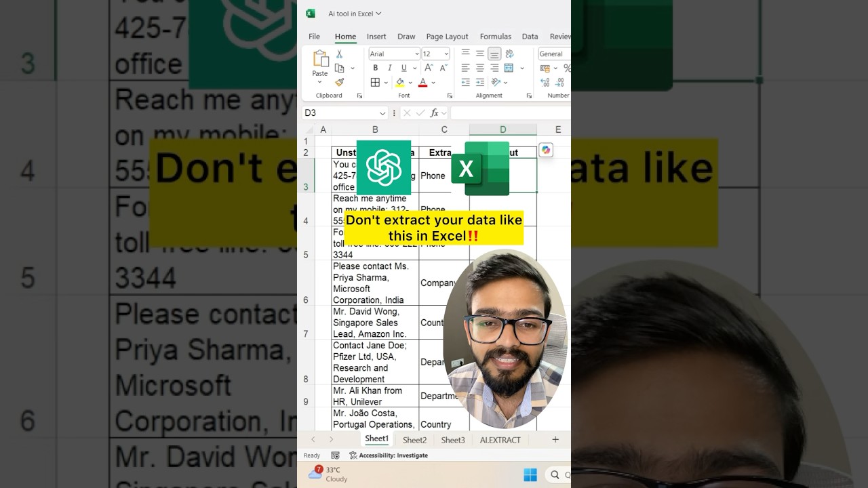Decrease indent in Alignment group
This screenshot has width=868, height=488.
(465, 82)
